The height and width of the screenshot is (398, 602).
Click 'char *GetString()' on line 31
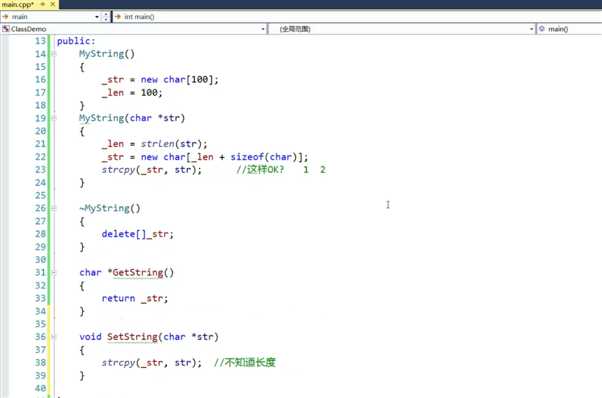[x=127, y=272]
